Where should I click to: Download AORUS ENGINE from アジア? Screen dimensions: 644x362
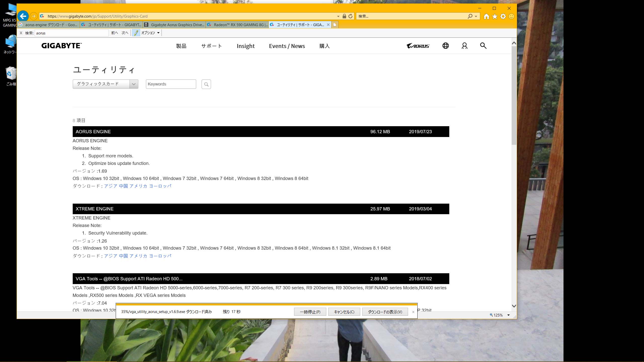[111, 186]
